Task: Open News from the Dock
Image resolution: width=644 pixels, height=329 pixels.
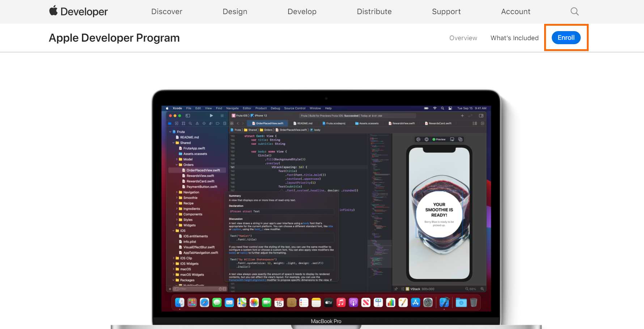Action: coord(366,302)
